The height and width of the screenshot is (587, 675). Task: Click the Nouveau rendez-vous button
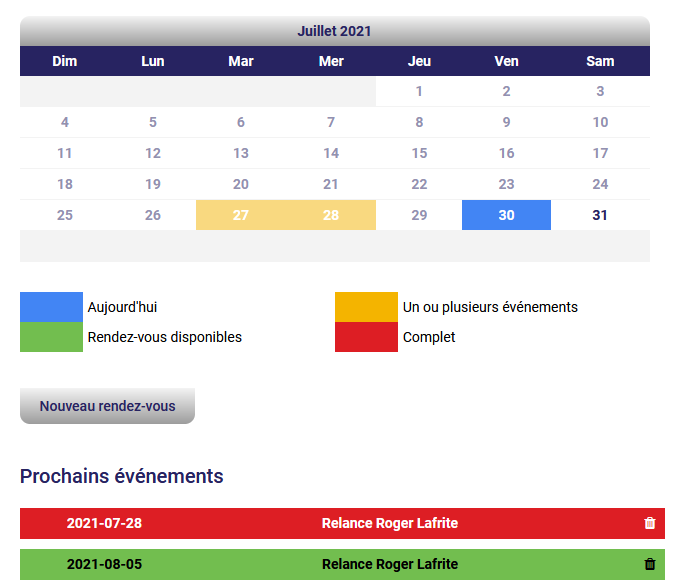pyautogui.click(x=107, y=406)
